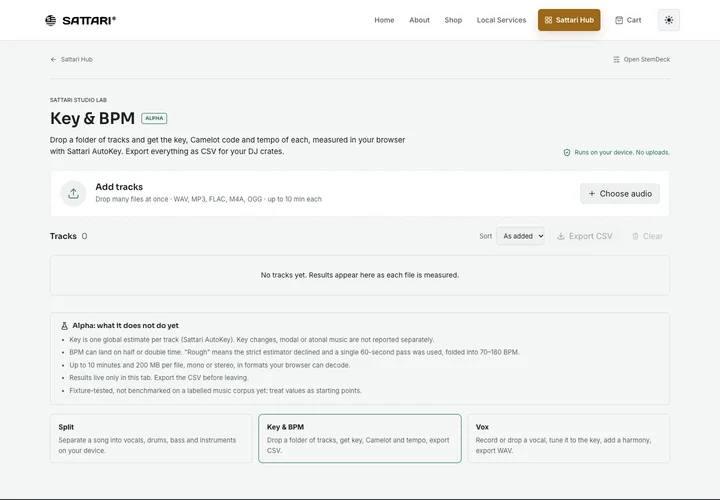This screenshot has height=500, width=720.
Task: Click 'Runs on your device. No uploads.' text
Action: pyautogui.click(x=622, y=152)
